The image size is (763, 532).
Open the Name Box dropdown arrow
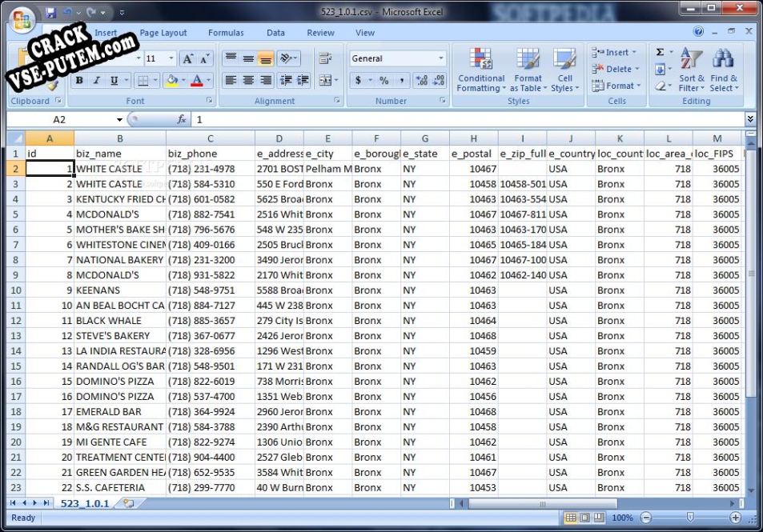click(119, 119)
